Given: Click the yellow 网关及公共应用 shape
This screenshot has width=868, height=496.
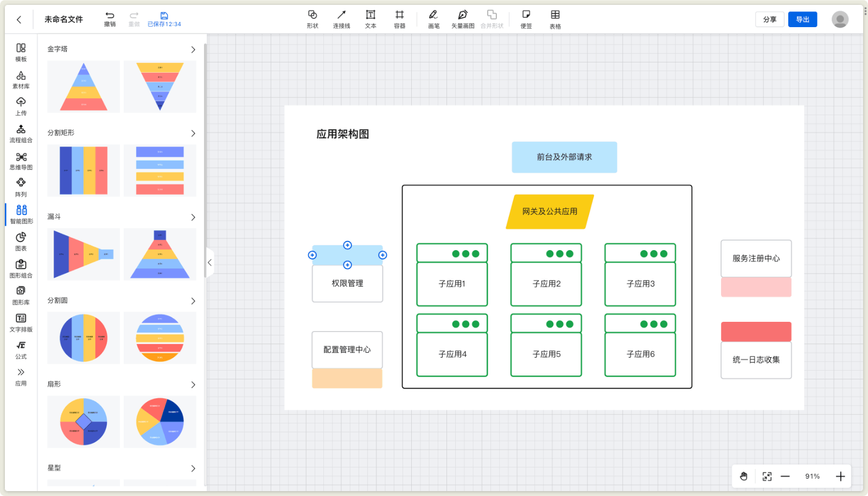Looking at the screenshot, I should (x=550, y=212).
